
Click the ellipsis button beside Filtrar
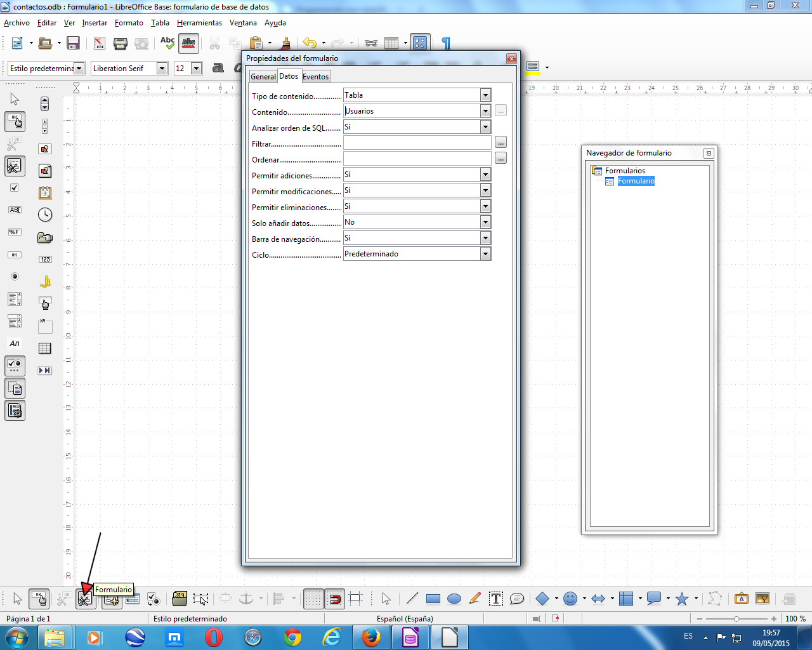tap(501, 143)
